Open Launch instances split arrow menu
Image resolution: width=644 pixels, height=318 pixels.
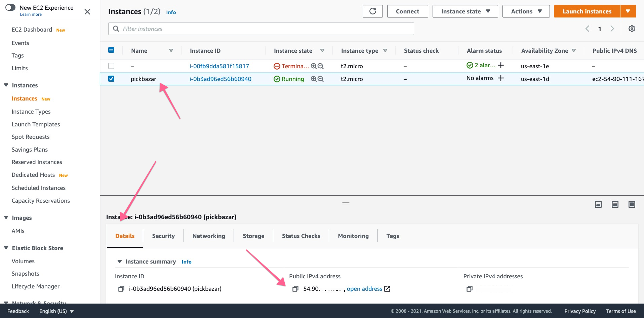tap(628, 11)
